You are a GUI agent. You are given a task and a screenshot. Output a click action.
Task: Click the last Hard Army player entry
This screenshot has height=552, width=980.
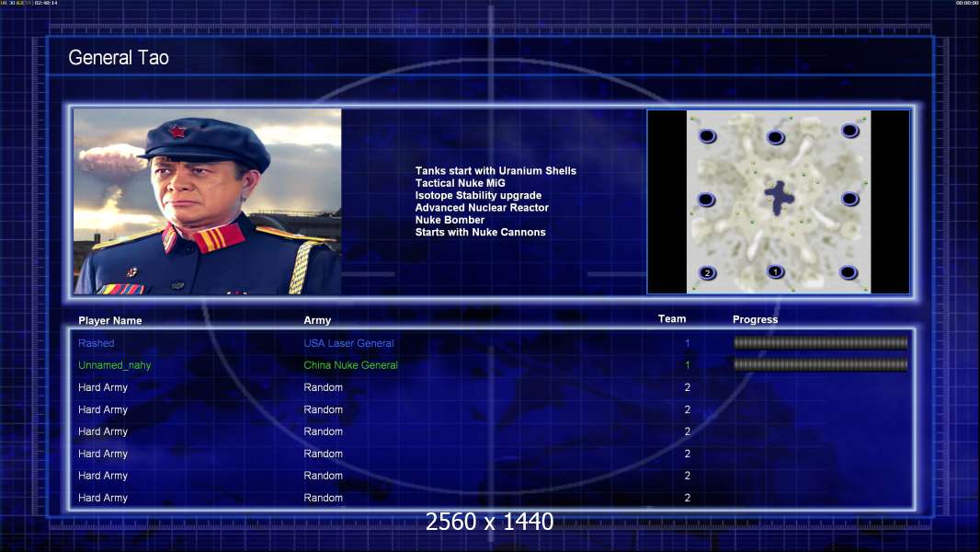[103, 498]
